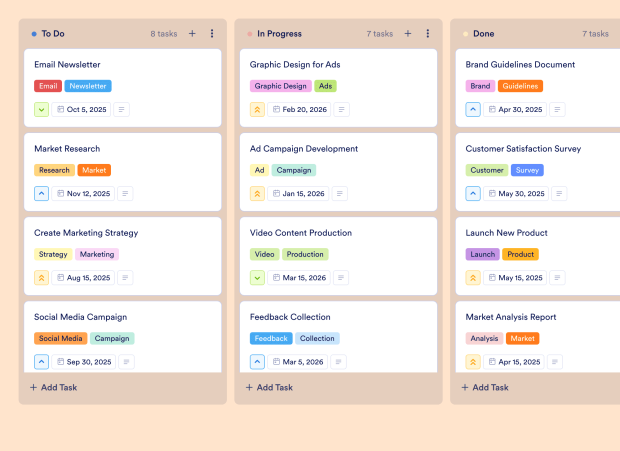Click the blue Feedback tag
620x451 pixels.
(271, 339)
